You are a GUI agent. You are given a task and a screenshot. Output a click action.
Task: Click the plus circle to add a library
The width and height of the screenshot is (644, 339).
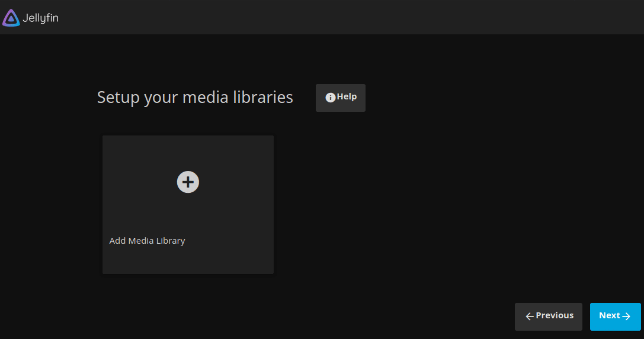188,182
